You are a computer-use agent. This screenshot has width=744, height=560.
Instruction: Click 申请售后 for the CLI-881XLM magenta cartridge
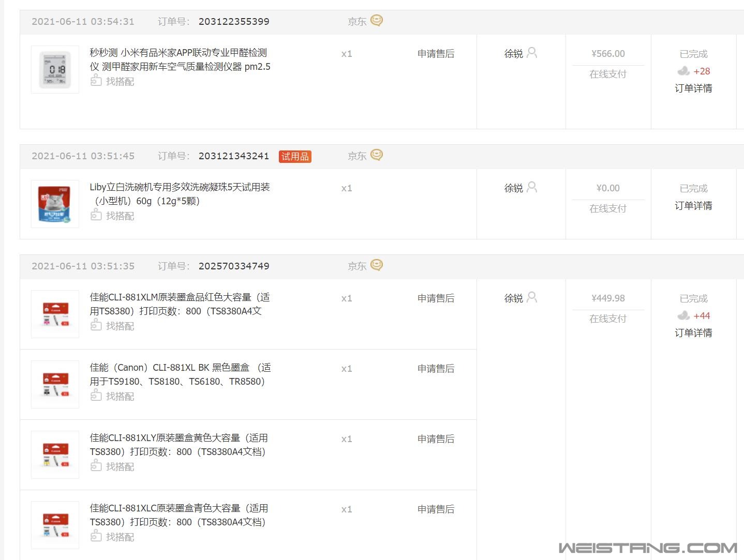pyautogui.click(x=436, y=298)
